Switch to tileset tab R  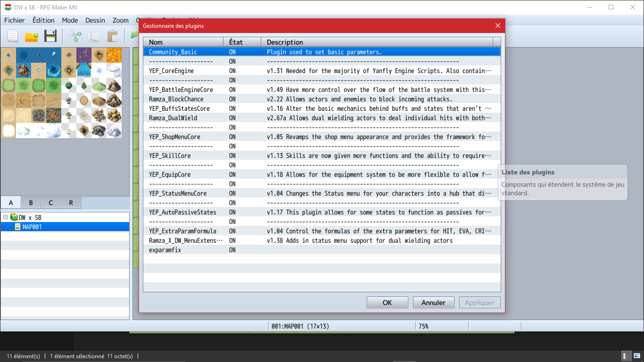pyautogui.click(x=71, y=203)
